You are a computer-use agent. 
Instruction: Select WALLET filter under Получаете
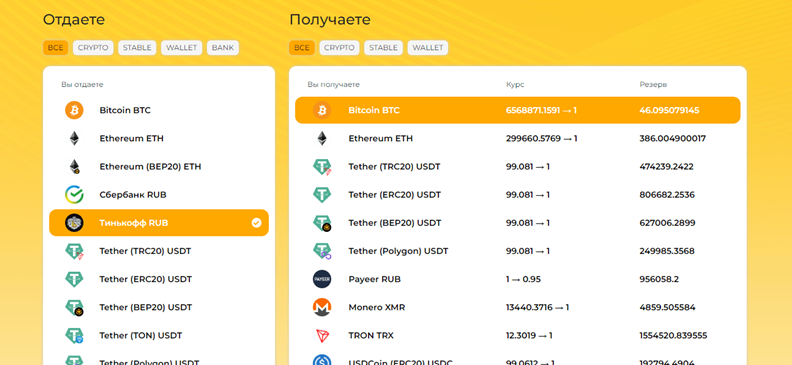coord(428,48)
